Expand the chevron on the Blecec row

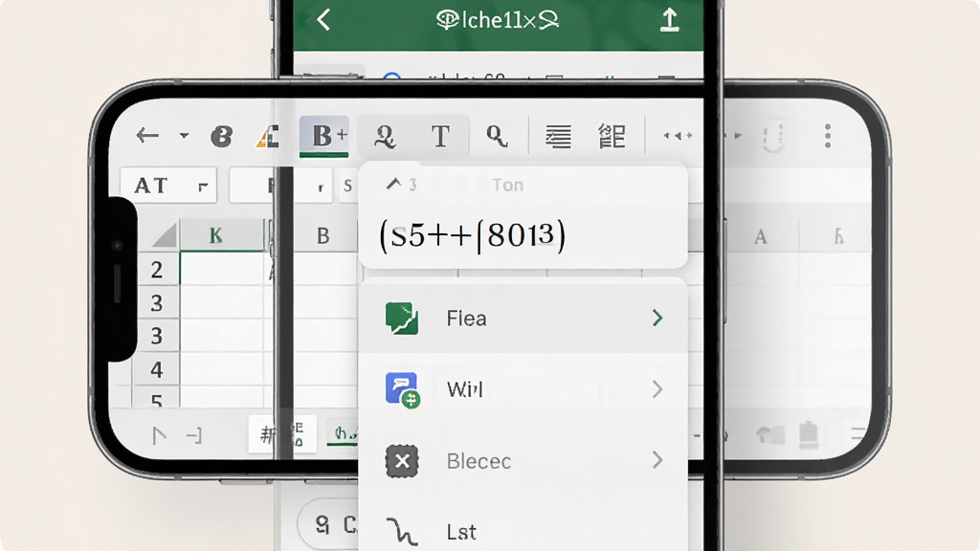click(x=657, y=460)
